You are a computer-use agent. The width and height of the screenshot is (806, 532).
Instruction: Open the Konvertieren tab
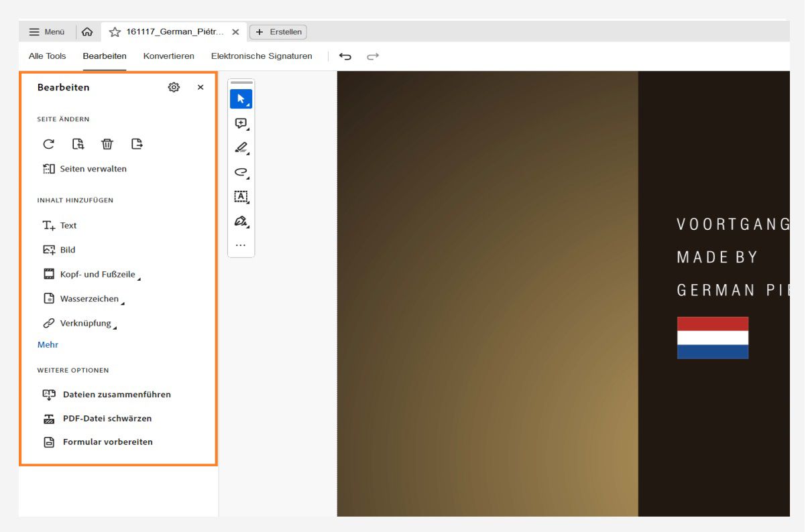tap(169, 56)
